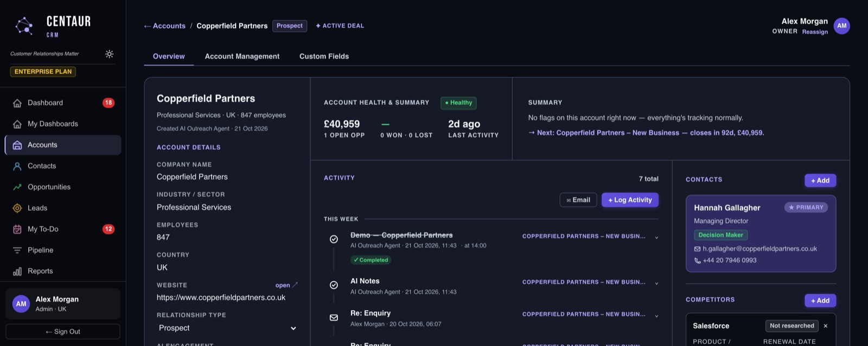Go back via Accounts breadcrumb link

coord(164,26)
